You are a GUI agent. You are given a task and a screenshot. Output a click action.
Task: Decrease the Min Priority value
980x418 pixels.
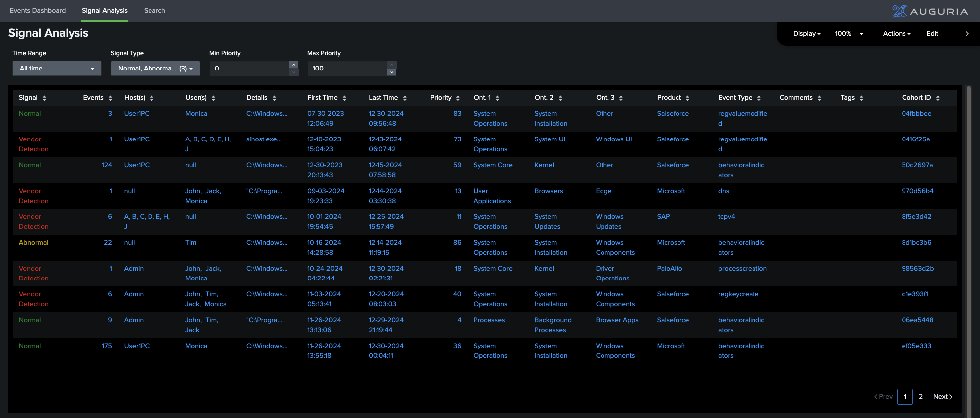[x=294, y=72]
